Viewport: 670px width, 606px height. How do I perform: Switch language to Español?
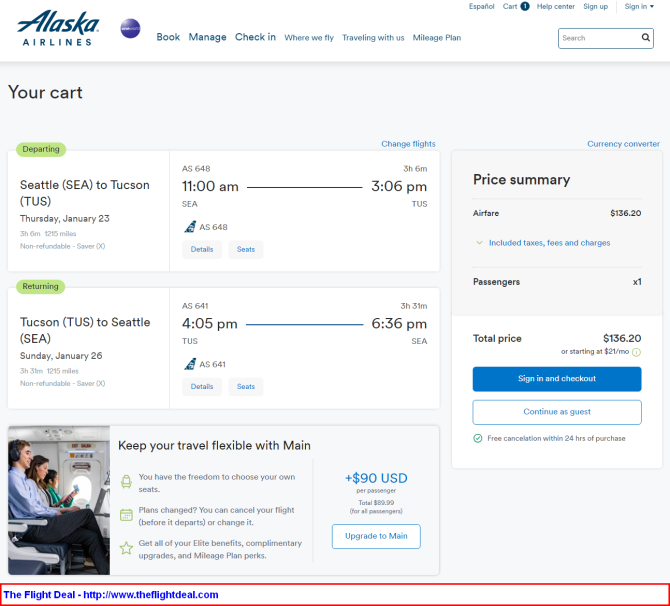(481, 6)
